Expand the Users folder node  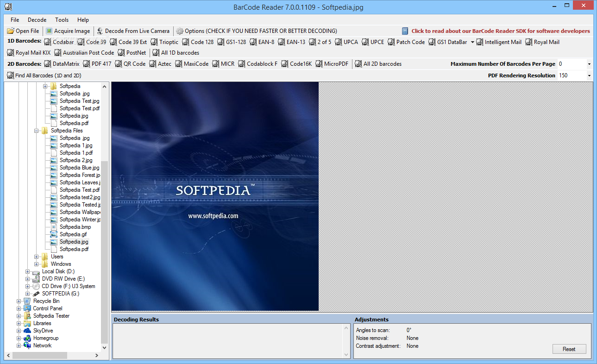point(37,257)
